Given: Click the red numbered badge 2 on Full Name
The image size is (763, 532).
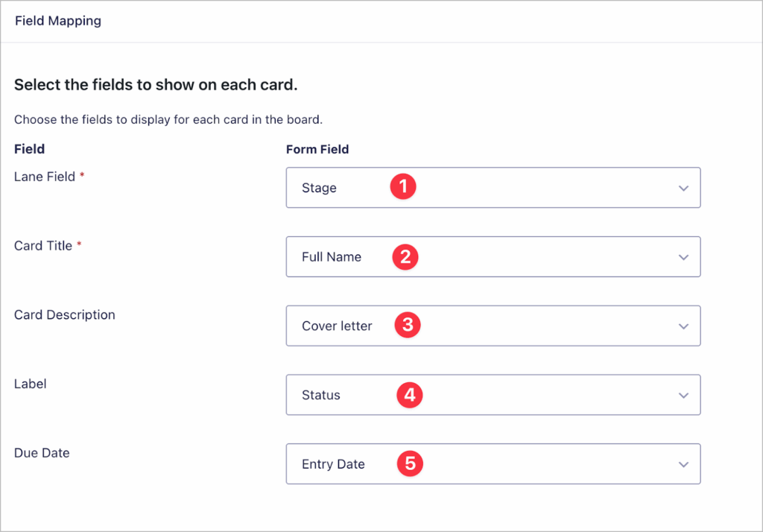Looking at the screenshot, I should [405, 257].
